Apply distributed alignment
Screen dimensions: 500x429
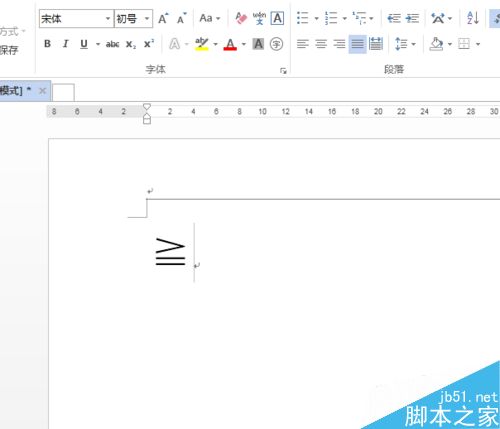point(376,44)
